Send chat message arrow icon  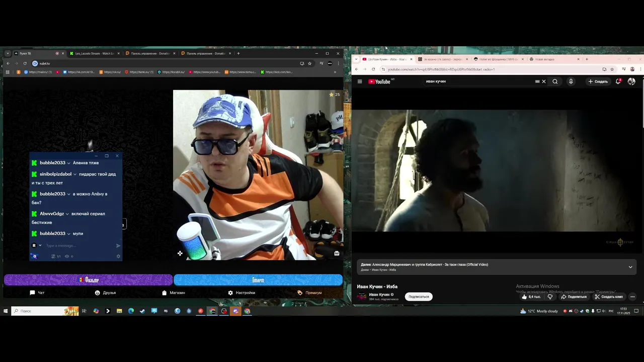click(x=118, y=245)
